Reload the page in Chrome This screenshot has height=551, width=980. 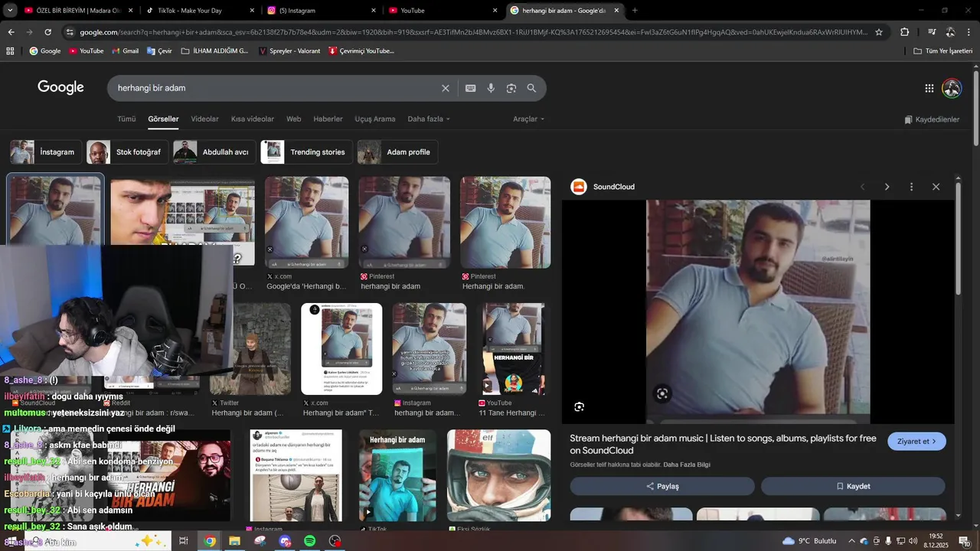pos(47,32)
